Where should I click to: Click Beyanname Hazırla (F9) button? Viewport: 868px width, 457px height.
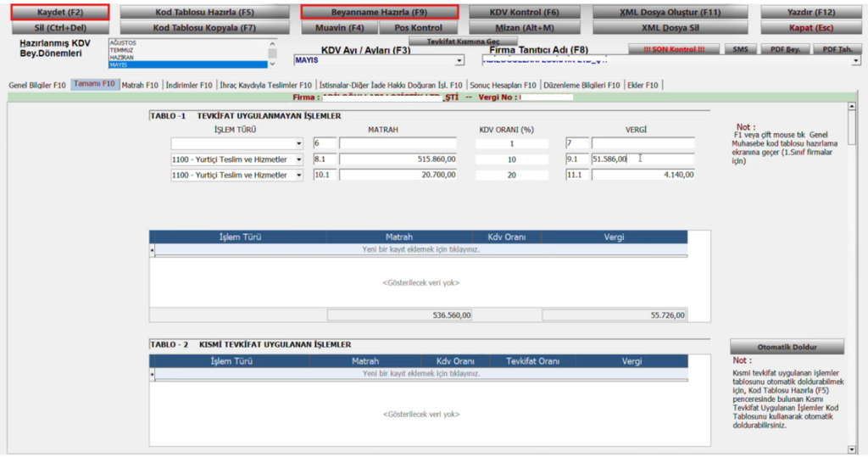(x=379, y=12)
